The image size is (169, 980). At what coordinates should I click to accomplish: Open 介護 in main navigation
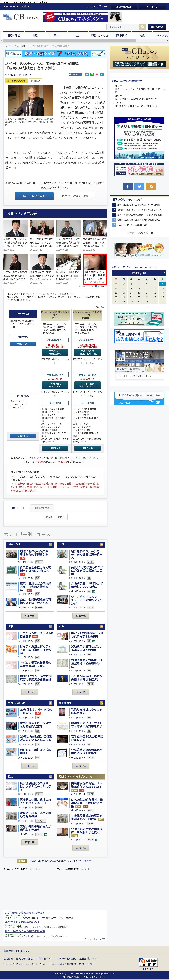coord(35,35)
